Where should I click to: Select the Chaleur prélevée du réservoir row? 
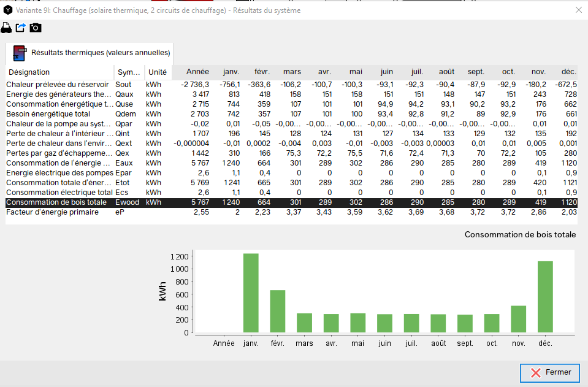(x=291, y=85)
